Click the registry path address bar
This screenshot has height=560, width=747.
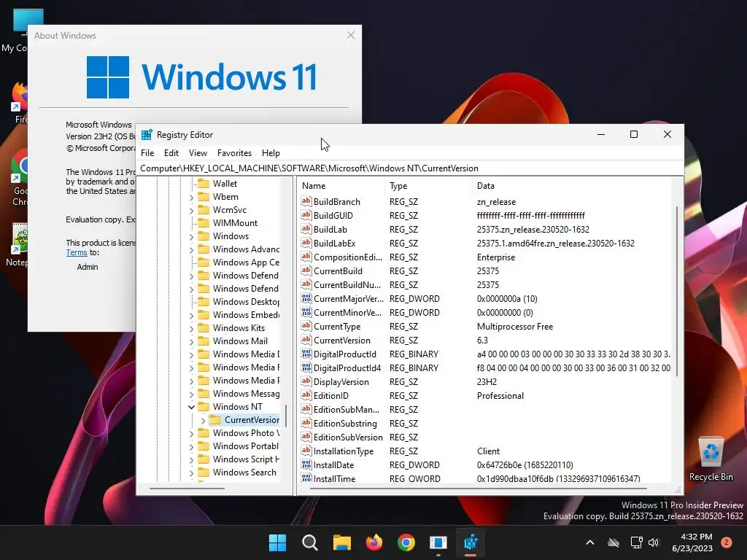[x=410, y=168]
